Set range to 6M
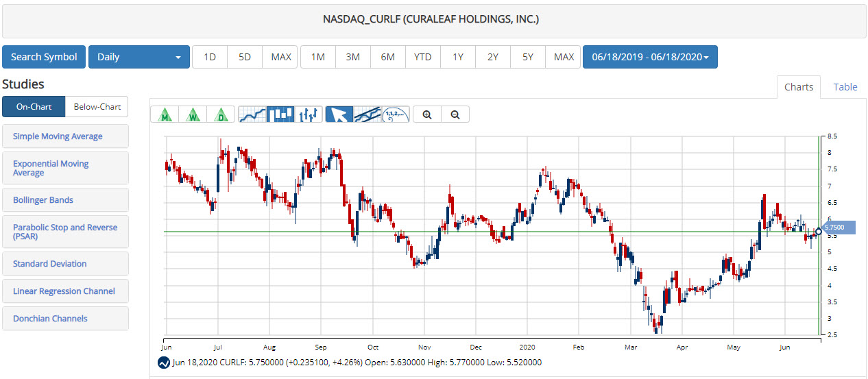Image resolution: width=868 pixels, height=379 pixels. pyautogui.click(x=388, y=57)
